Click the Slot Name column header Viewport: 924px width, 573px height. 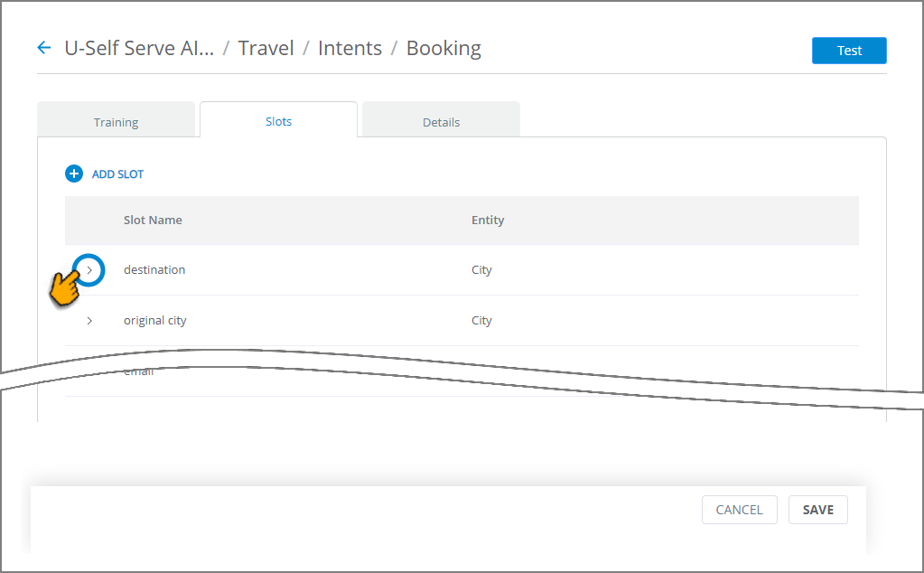[153, 220]
